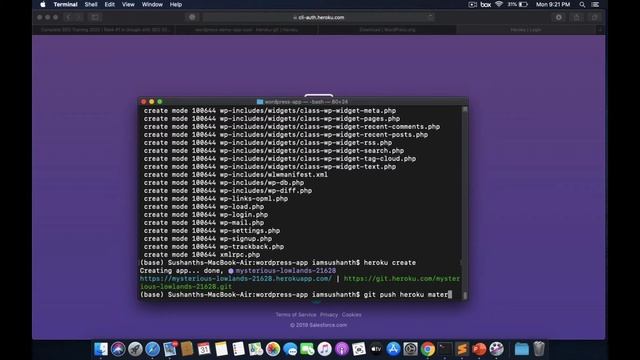
Task: Open Launchpad rocket icon in dock
Action: tap(135, 349)
